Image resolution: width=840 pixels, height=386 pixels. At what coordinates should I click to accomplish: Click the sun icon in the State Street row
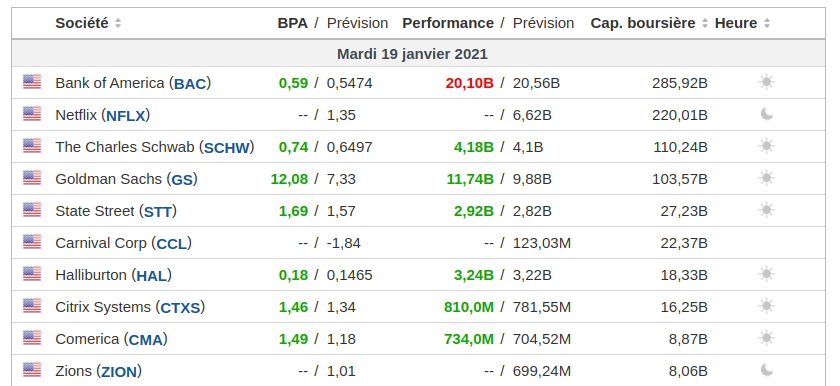pyautogui.click(x=767, y=210)
